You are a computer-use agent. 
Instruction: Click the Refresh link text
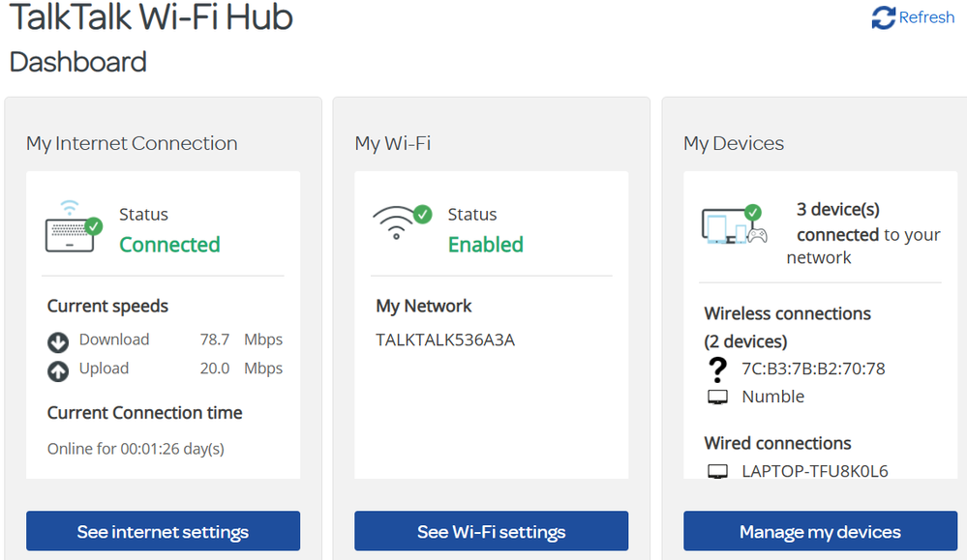924,17
